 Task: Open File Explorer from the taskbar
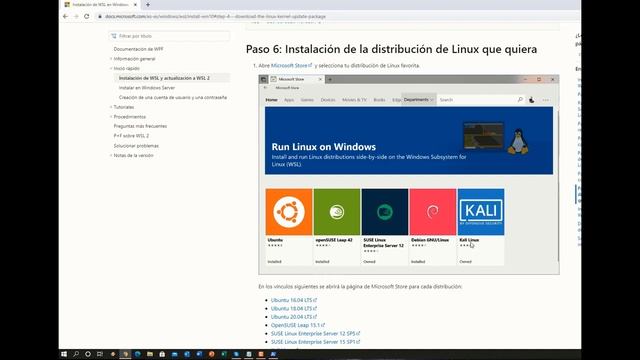(150, 354)
